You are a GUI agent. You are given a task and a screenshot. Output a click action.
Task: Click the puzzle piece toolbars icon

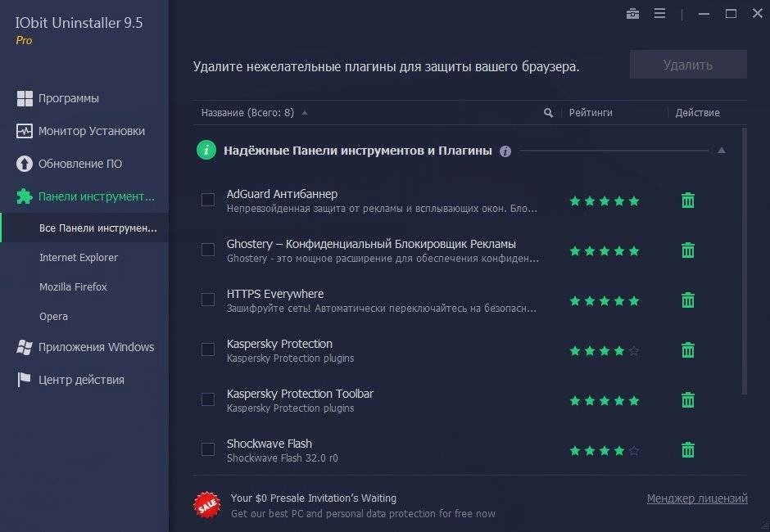25,196
